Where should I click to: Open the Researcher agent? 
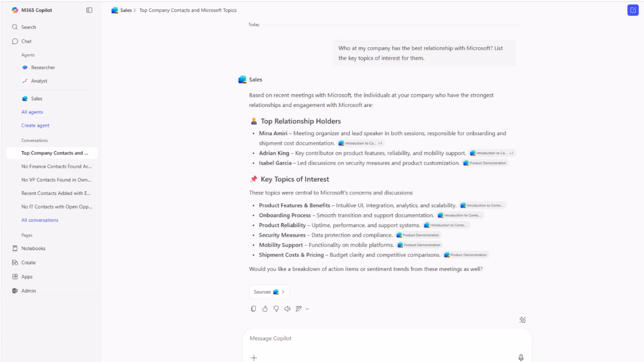click(43, 67)
